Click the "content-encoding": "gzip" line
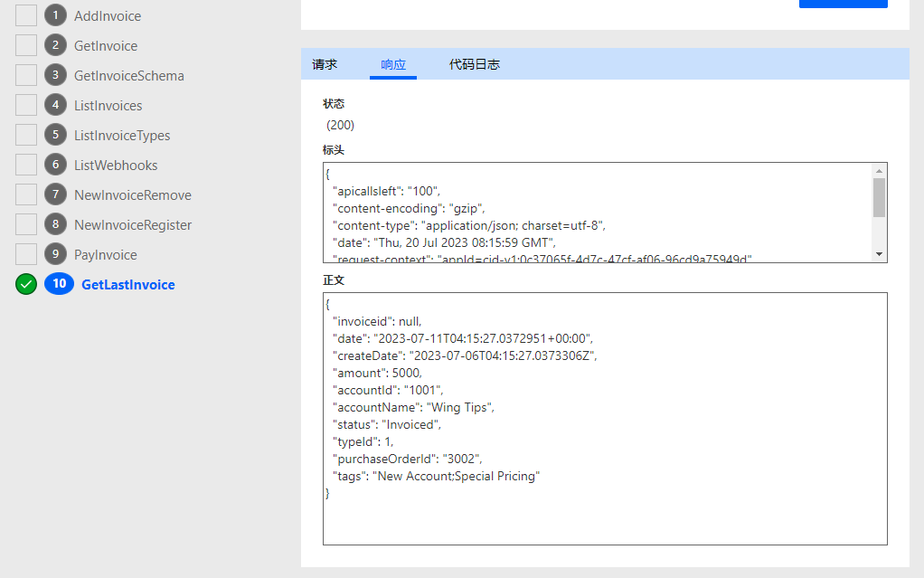 pos(409,208)
